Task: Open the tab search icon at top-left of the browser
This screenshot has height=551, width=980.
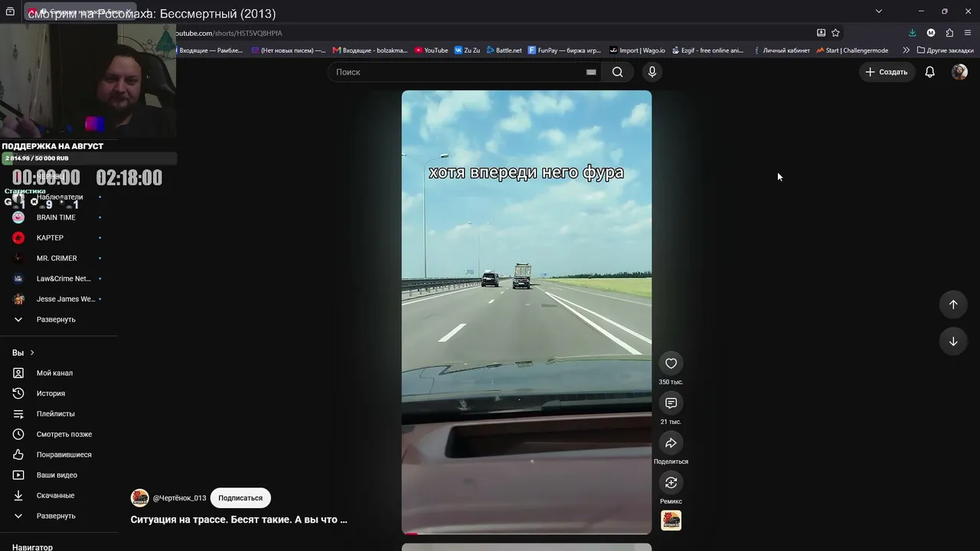Action: coord(10,11)
